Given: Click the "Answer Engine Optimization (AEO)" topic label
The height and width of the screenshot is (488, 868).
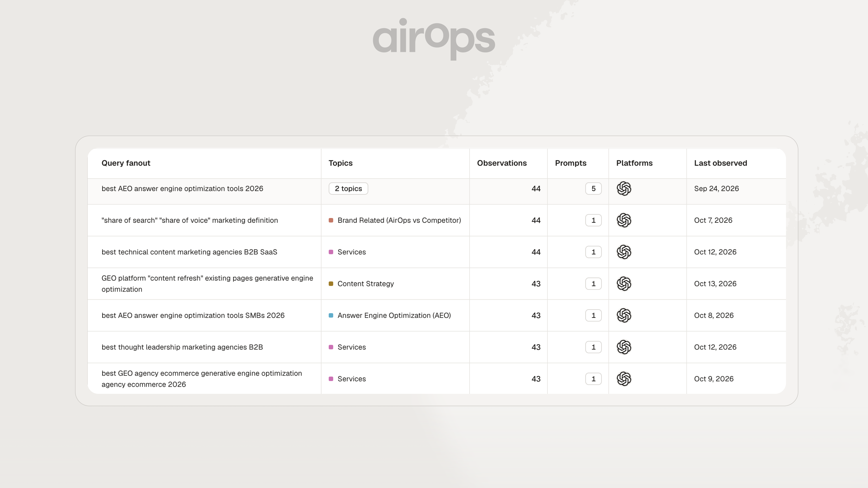Looking at the screenshot, I should [394, 315].
